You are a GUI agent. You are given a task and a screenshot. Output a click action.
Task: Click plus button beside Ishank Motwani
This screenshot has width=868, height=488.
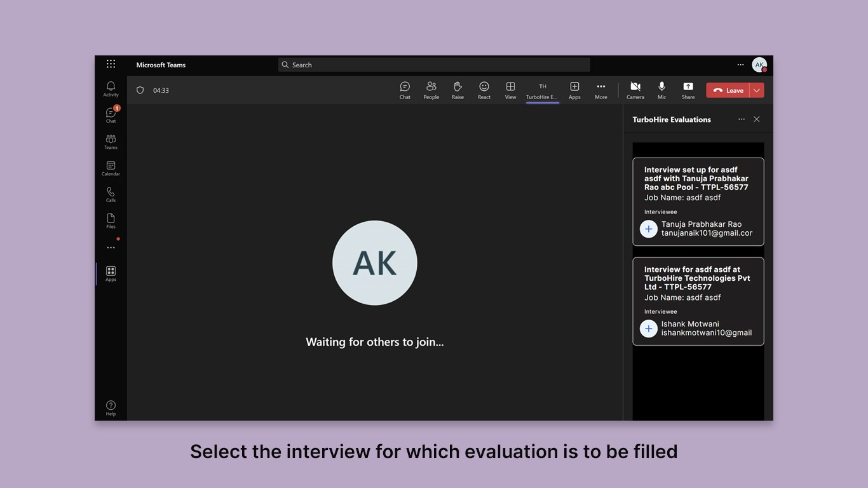tap(649, 329)
